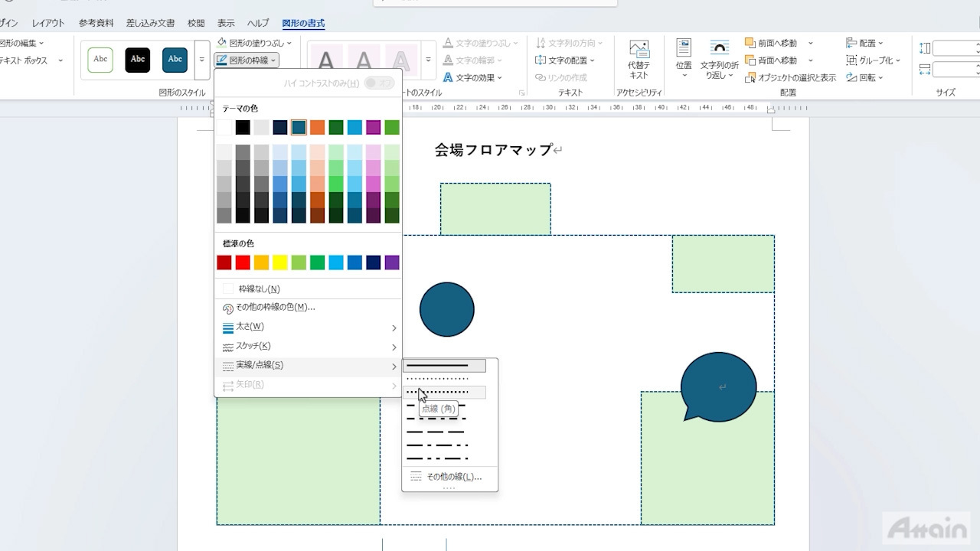Click the shape height input field

955,48
